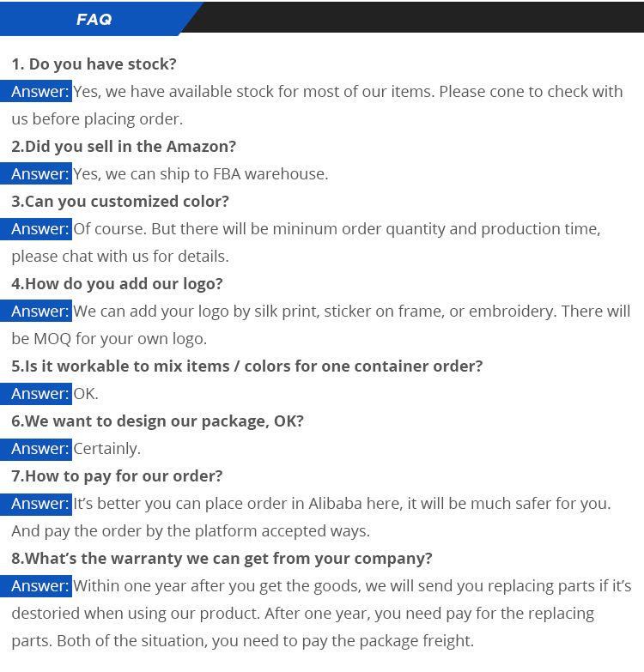Select the "Can you customized color?" question

(120, 202)
